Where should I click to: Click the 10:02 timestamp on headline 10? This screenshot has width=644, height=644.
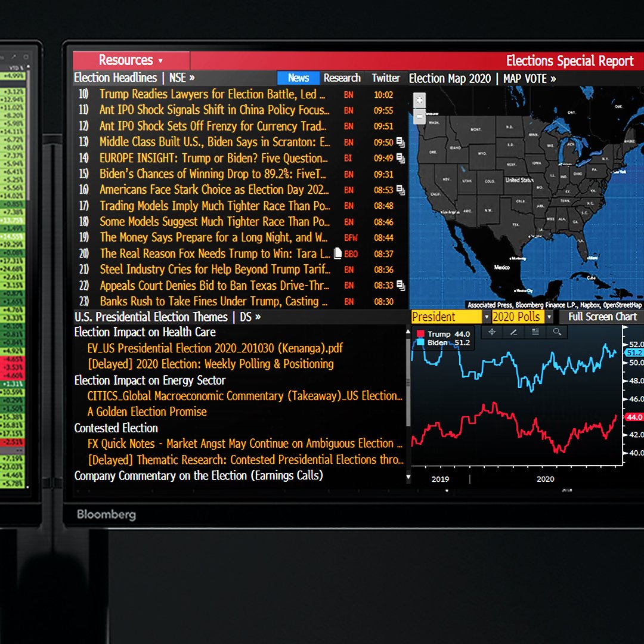pos(383,95)
